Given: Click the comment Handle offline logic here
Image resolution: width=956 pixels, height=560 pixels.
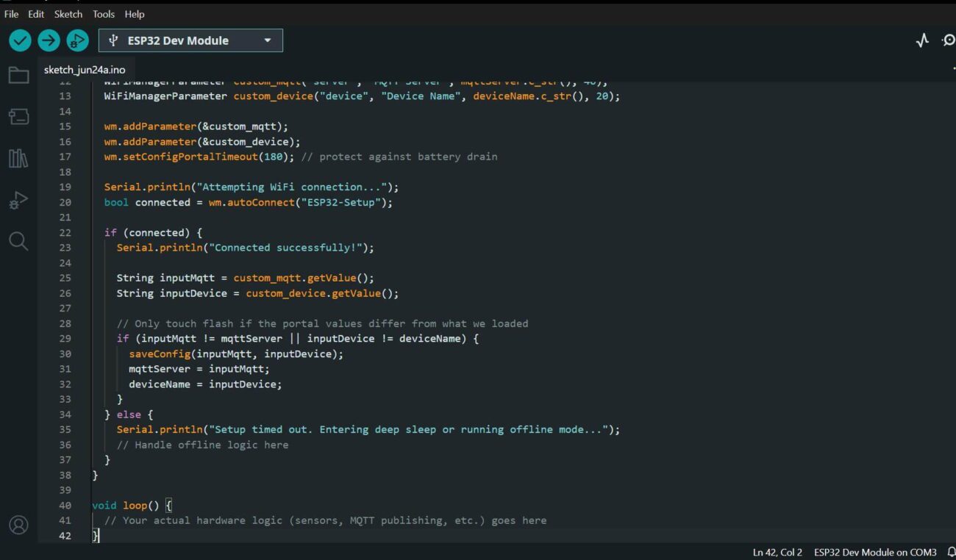Looking at the screenshot, I should coord(203,445).
